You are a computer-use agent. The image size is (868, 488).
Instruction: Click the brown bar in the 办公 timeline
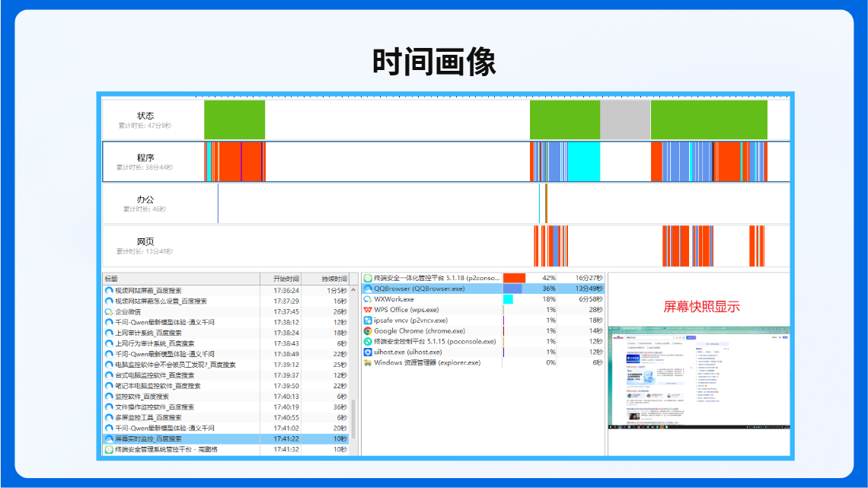pos(547,203)
